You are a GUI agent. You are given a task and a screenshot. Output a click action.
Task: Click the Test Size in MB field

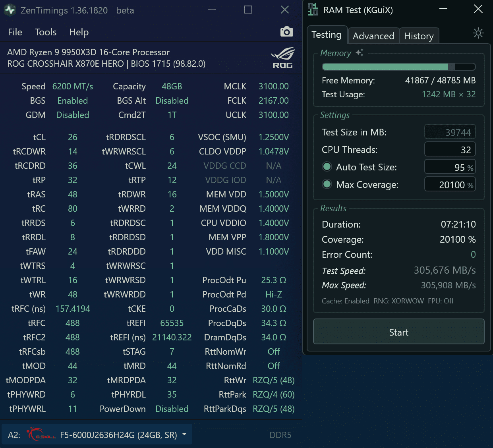coord(450,132)
